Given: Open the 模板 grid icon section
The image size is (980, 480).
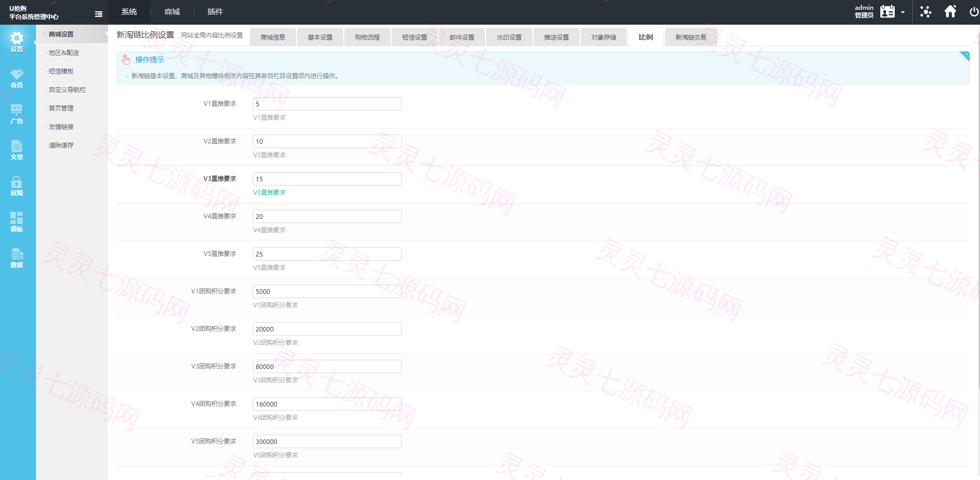Looking at the screenshot, I should coord(17,222).
